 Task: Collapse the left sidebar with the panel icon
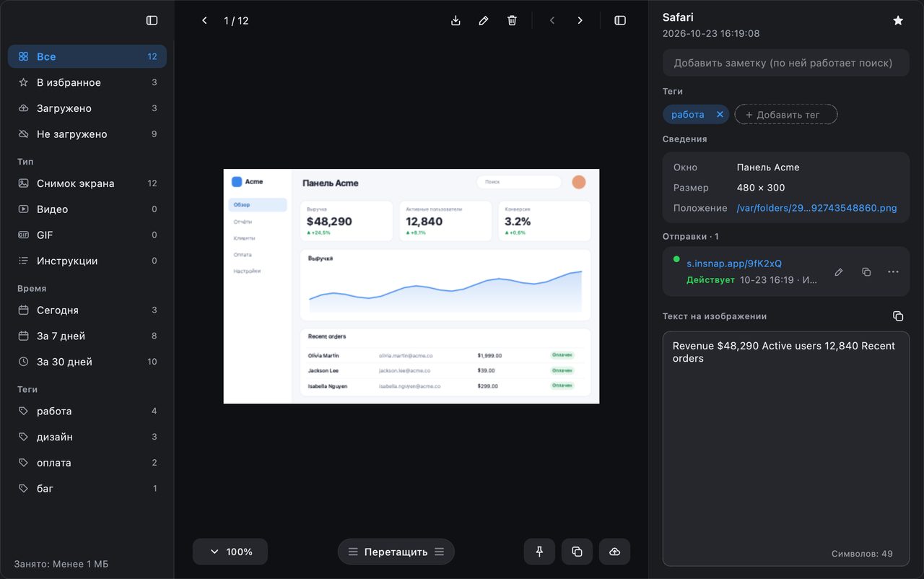(x=152, y=20)
